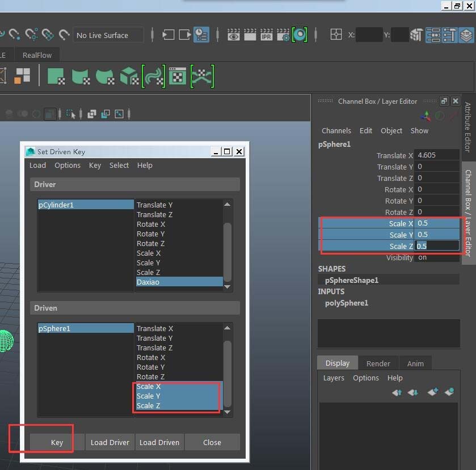Open the Load menu in Set Driven Key

pyautogui.click(x=37, y=166)
